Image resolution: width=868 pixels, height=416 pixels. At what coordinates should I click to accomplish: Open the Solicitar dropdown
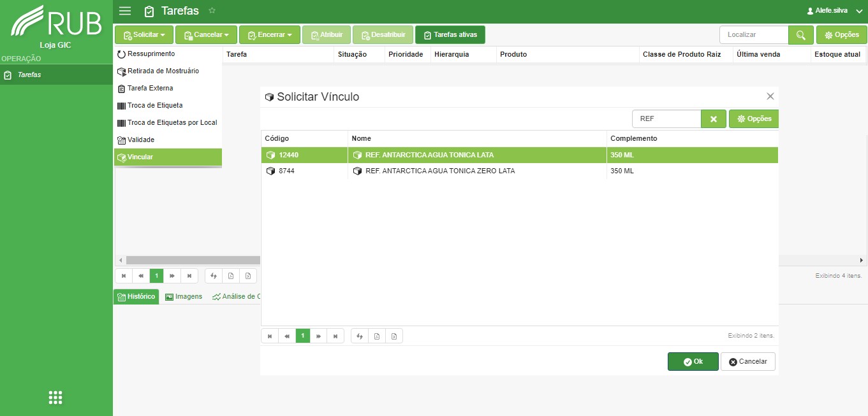[144, 35]
